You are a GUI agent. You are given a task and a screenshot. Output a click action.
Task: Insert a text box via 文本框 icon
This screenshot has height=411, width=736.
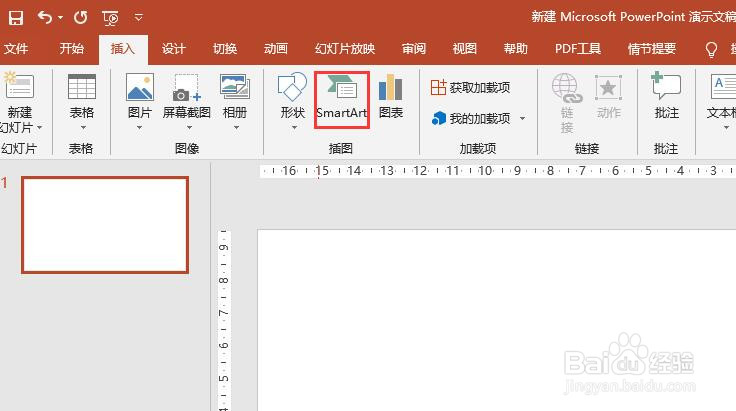click(723, 86)
